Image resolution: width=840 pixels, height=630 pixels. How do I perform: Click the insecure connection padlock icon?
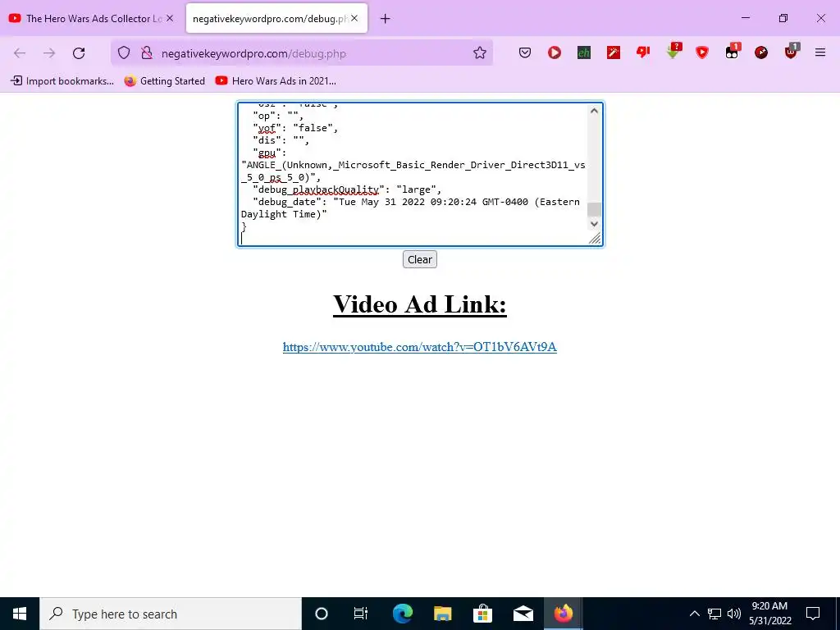click(146, 53)
